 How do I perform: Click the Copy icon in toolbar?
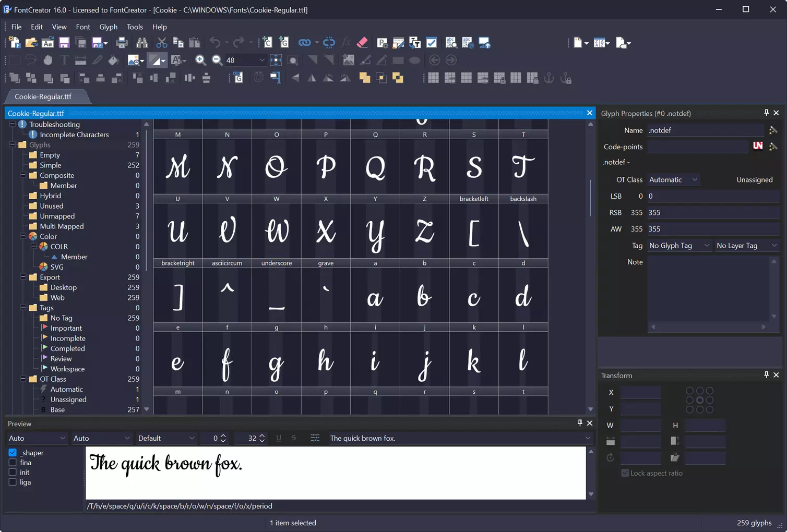coord(178,43)
